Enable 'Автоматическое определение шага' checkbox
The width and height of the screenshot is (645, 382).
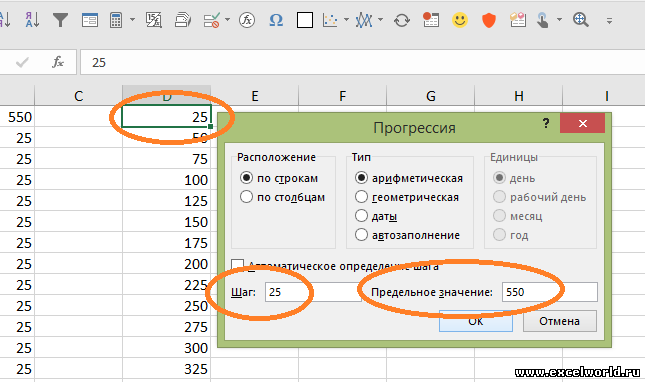click(x=237, y=265)
